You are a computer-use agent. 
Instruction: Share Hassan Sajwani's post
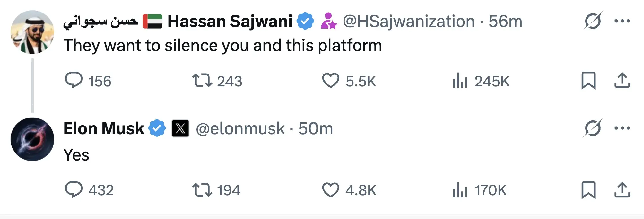tap(622, 80)
